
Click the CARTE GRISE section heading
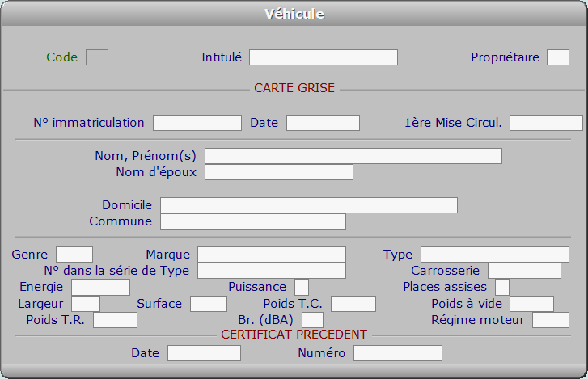[294, 88]
